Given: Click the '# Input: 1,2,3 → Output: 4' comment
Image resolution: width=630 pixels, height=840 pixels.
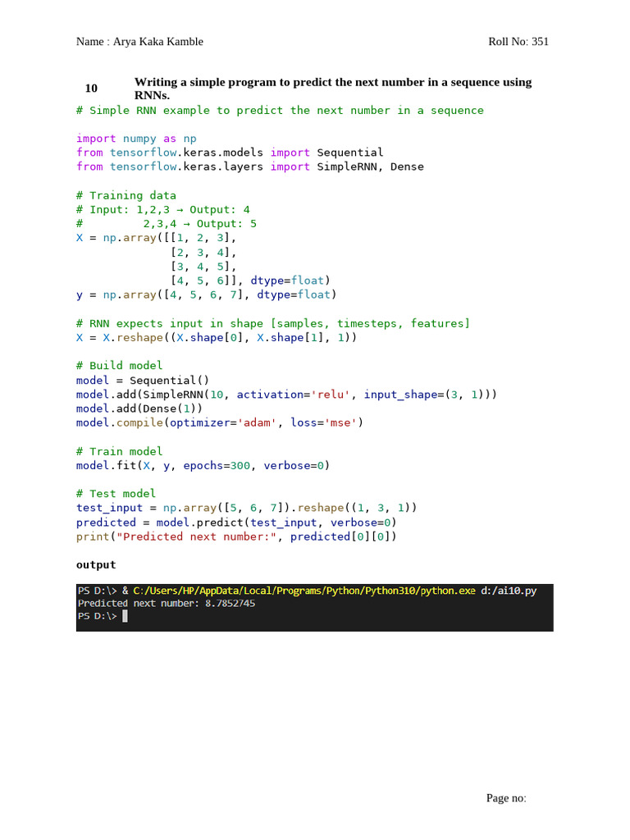Looking at the screenshot, I should point(163,209).
